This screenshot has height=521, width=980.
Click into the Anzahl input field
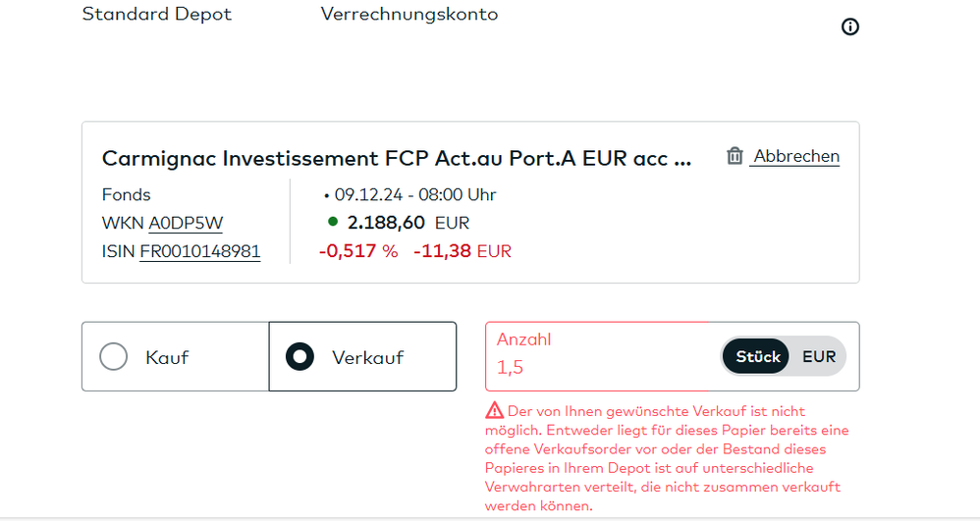tap(599, 368)
